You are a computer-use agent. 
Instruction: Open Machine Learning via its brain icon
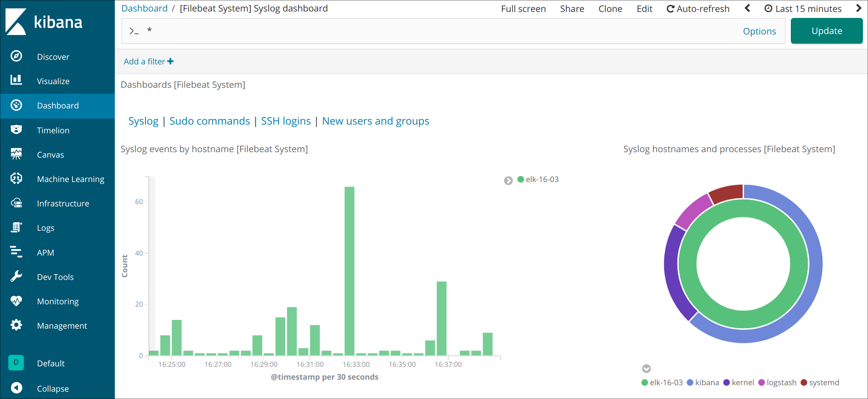click(16, 178)
